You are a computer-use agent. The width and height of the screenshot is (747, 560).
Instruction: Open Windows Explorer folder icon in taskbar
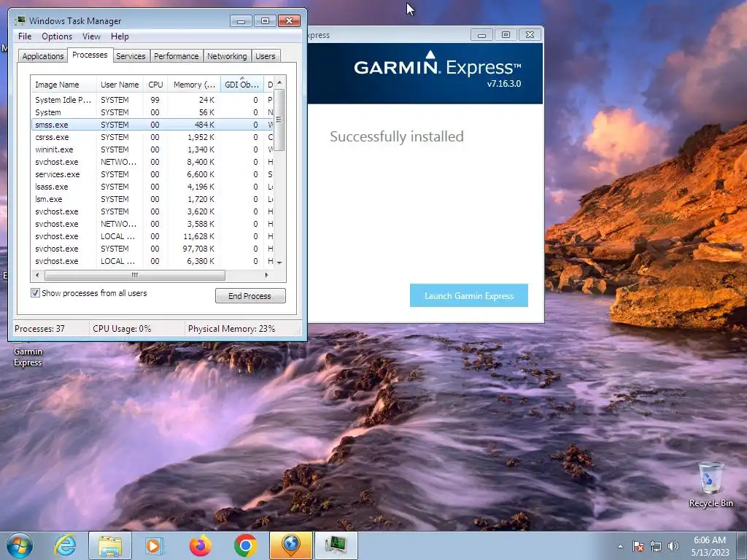point(110,545)
